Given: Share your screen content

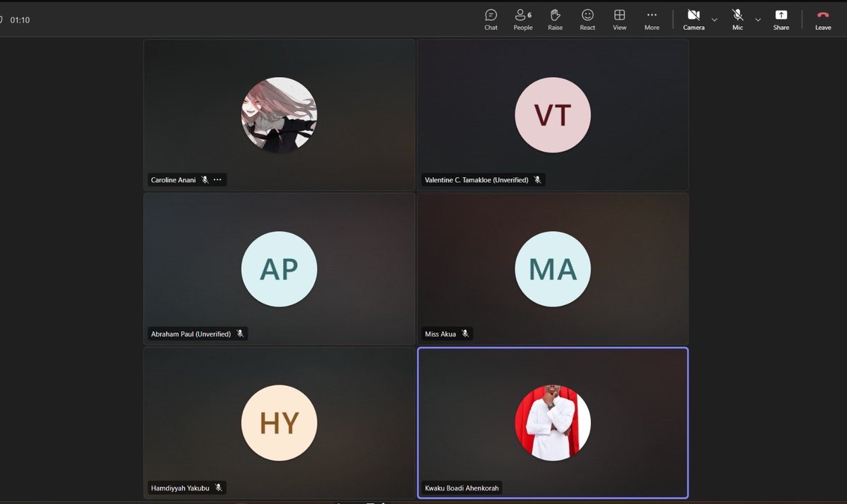Looking at the screenshot, I should tap(781, 20).
